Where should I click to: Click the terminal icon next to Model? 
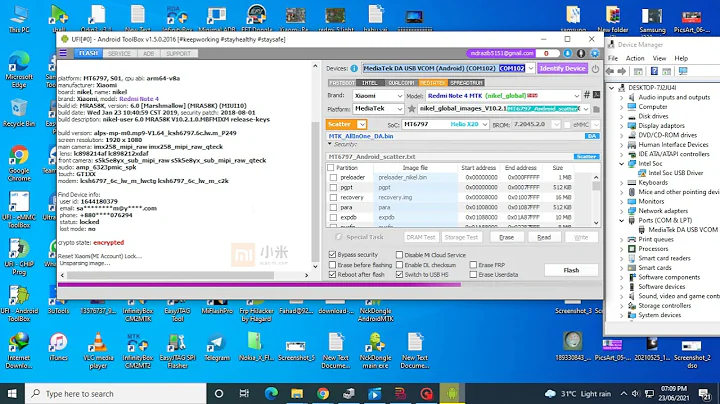pyautogui.click(x=596, y=95)
